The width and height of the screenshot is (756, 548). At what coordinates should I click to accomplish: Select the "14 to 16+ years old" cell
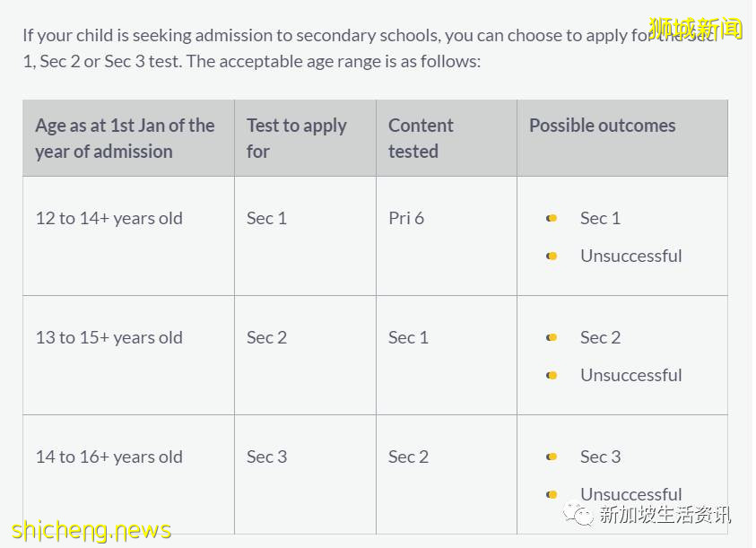click(109, 457)
